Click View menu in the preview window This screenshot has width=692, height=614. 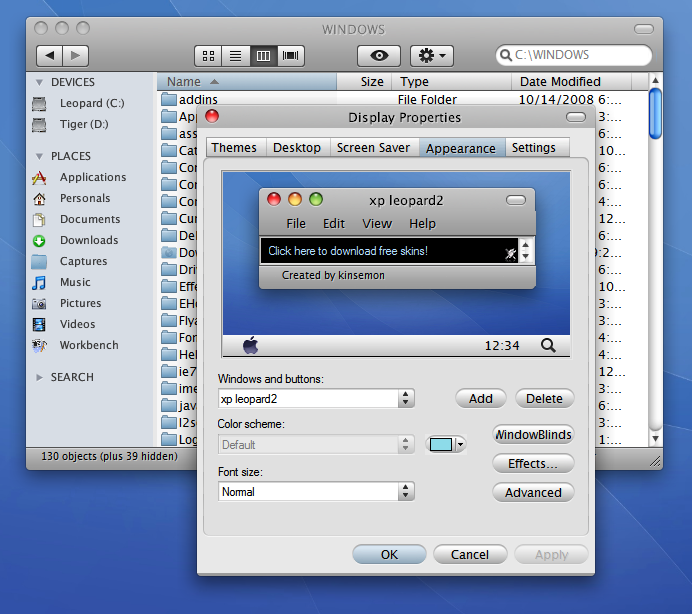377,224
